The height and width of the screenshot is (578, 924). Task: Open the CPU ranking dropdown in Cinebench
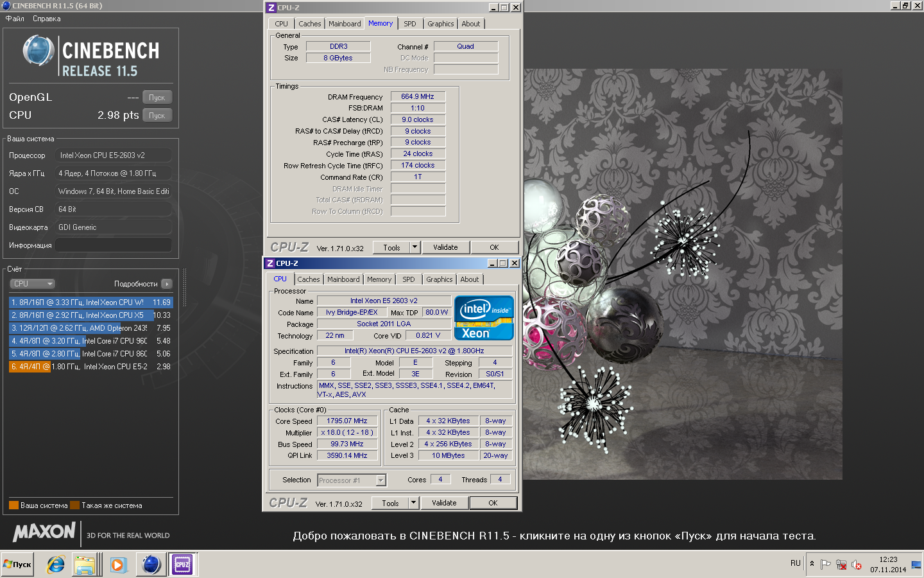(x=32, y=284)
